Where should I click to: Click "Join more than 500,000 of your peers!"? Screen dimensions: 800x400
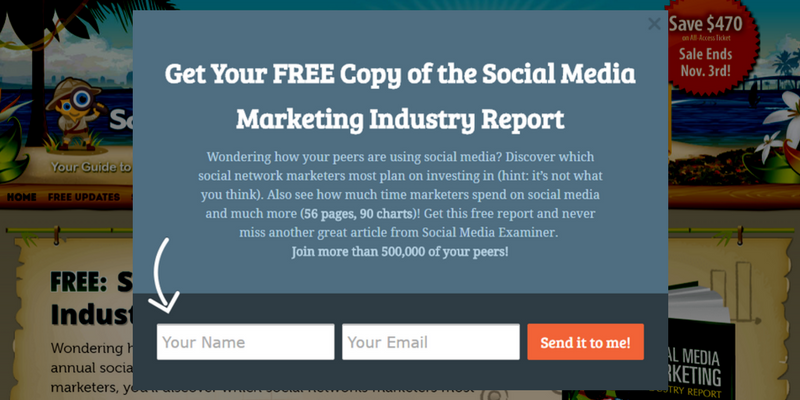click(400, 251)
